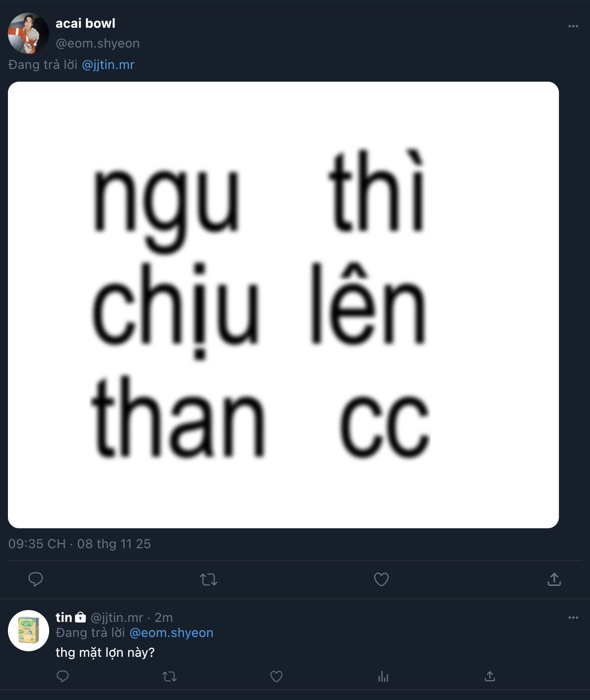Share the main tweet via upload icon
Image resolution: width=590 pixels, height=700 pixels.
pyautogui.click(x=554, y=579)
